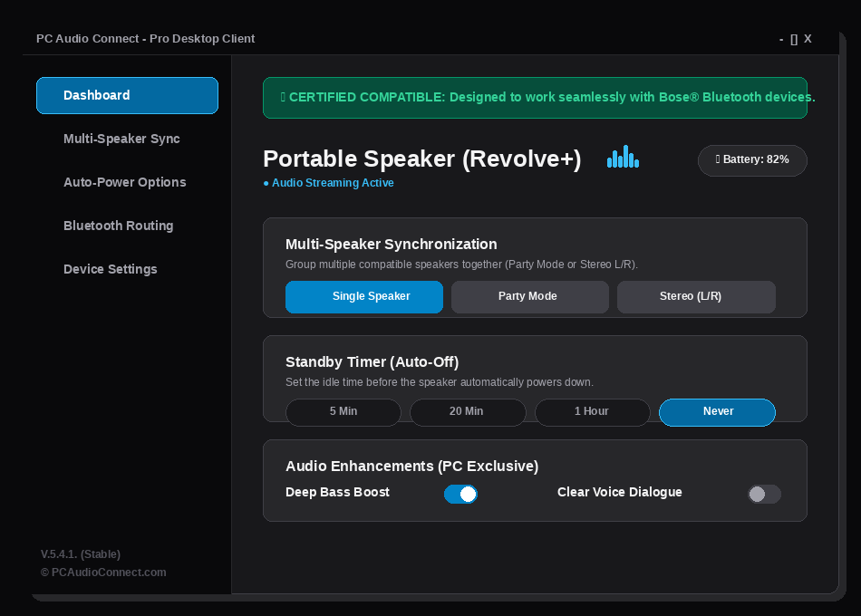Select Stereo (L/R) mode

(x=696, y=296)
